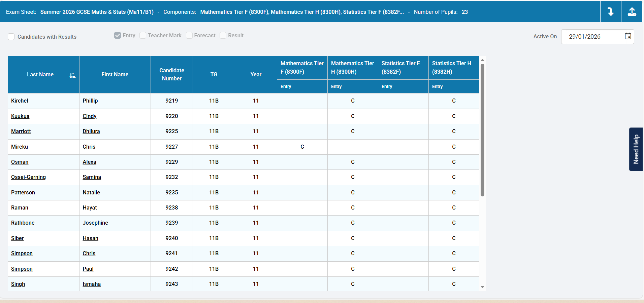Sort by Last Name using sort icon

click(x=72, y=76)
